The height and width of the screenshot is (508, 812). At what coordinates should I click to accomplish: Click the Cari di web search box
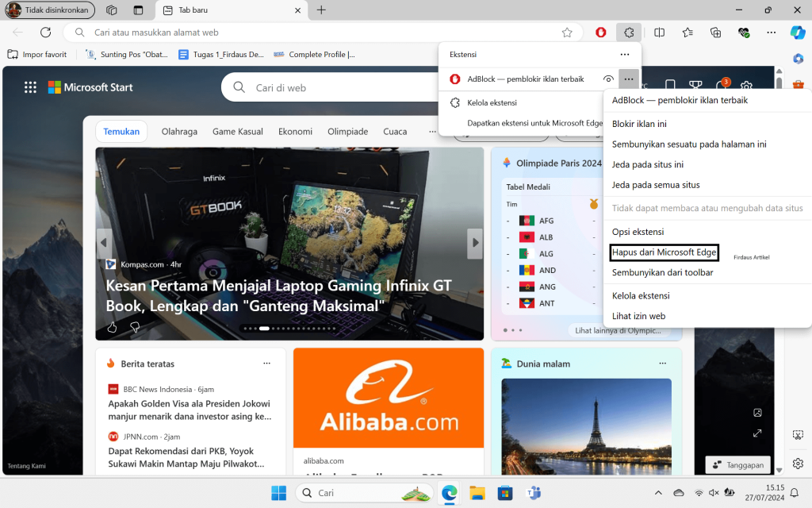pyautogui.click(x=331, y=87)
